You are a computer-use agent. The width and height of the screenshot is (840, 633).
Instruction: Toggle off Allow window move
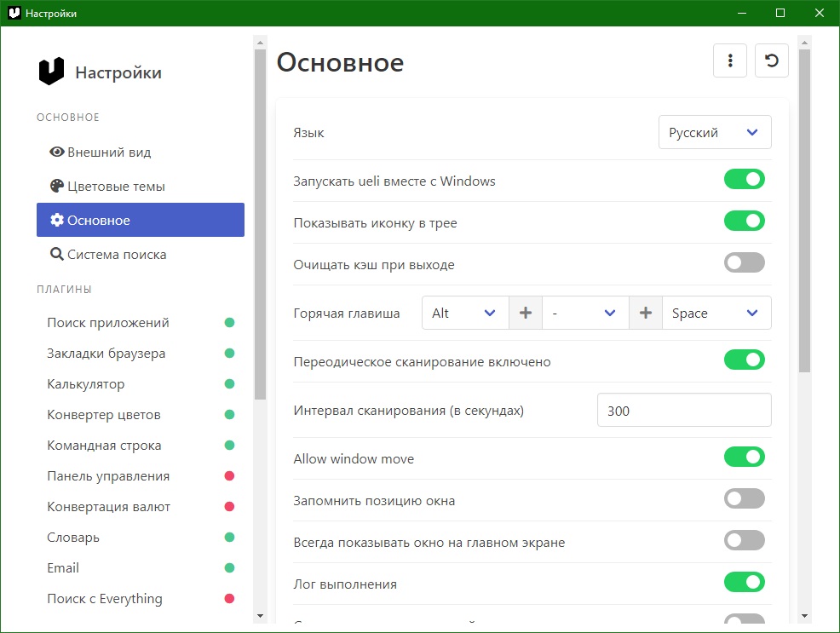(x=744, y=457)
